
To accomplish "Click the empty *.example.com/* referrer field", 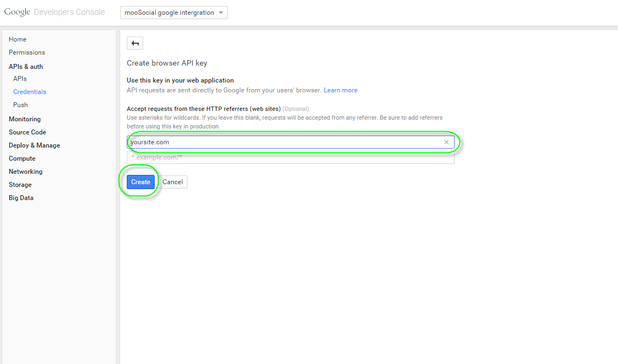I will [x=290, y=157].
